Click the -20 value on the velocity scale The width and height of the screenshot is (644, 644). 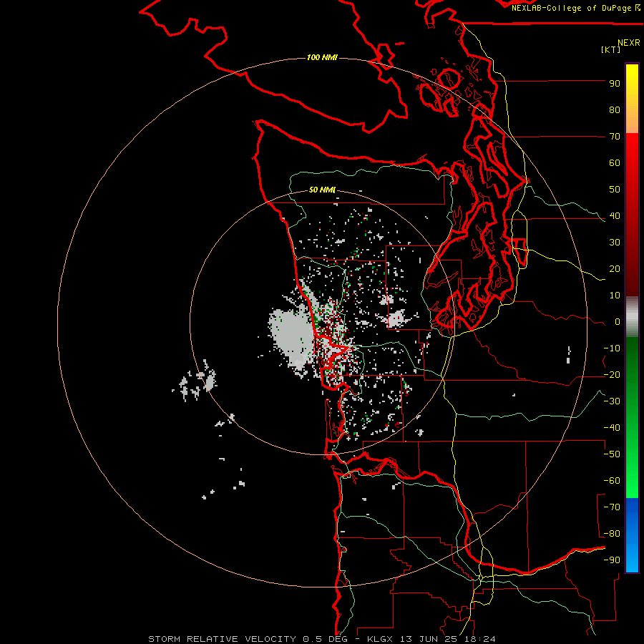612,375
